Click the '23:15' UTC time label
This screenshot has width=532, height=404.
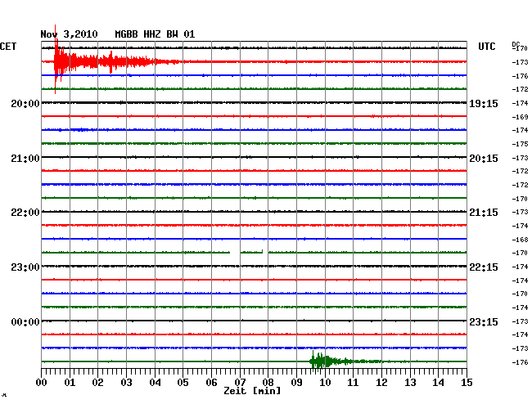(484, 321)
